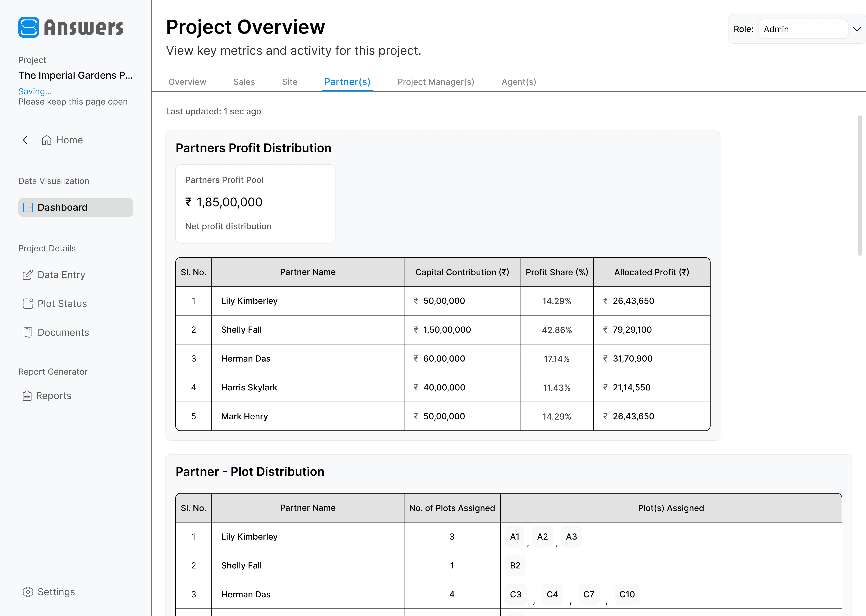This screenshot has width=866, height=616.
Task: Open the Project Manager(s) tab
Action: tap(436, 82)
